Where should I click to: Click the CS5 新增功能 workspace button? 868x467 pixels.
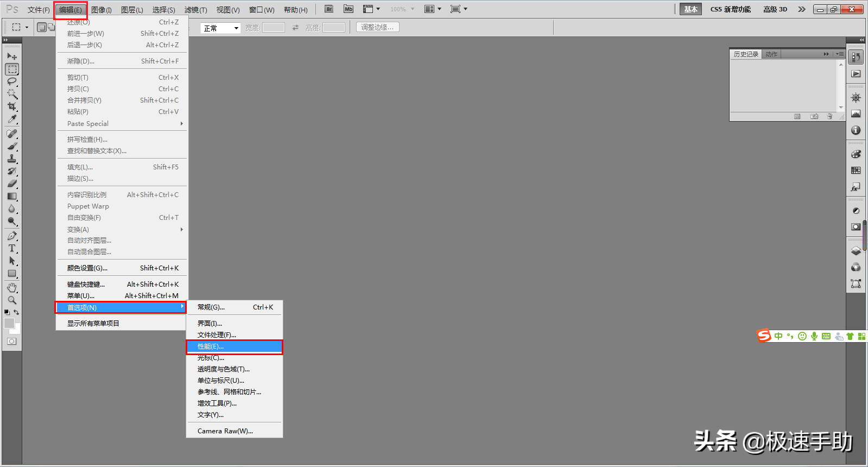tap(731, 9)
